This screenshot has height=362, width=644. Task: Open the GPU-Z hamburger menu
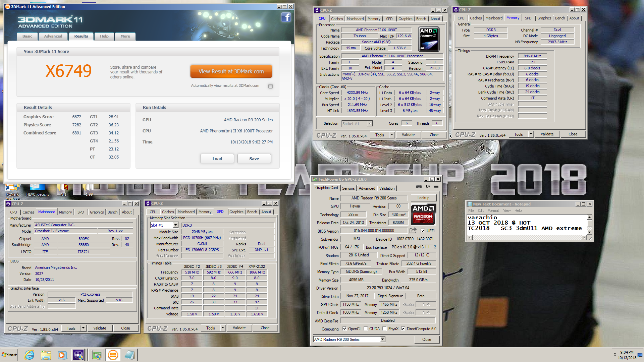click(x=436, y=187)
